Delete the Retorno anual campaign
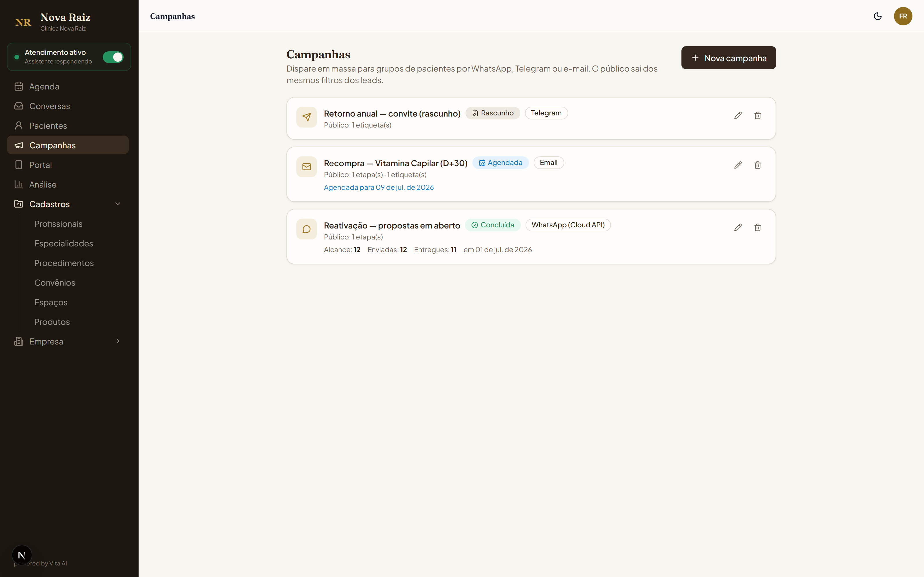The height and width of the screenshot is (577, 924). [757, 115]
